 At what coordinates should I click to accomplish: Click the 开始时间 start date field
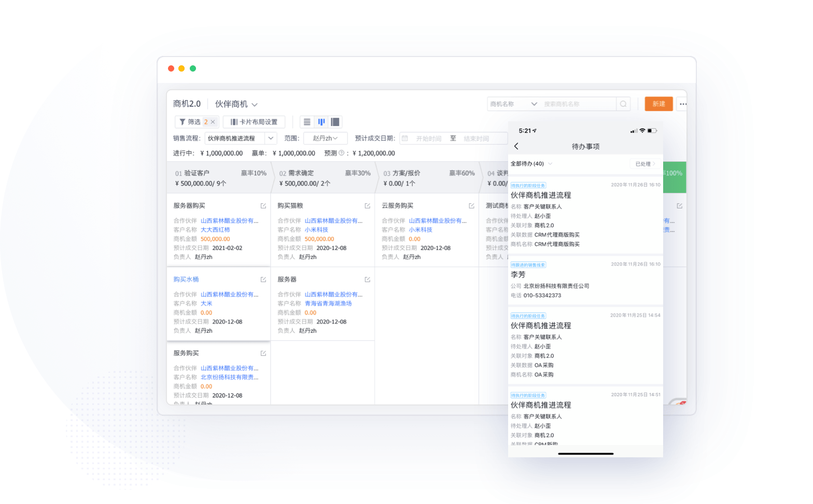pyautogui.click(x=428, y=138)
